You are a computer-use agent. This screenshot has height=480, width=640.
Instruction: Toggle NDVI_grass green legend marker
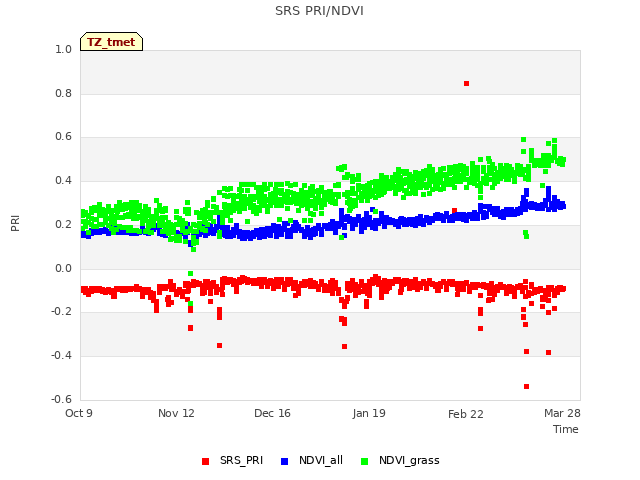(x=364, y=461)
